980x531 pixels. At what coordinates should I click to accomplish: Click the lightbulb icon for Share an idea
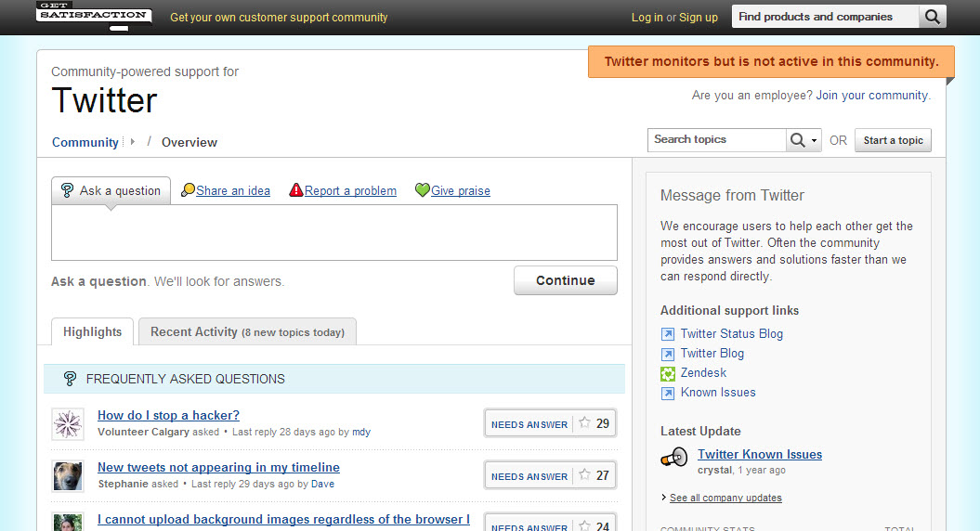(x=188, y=190)
